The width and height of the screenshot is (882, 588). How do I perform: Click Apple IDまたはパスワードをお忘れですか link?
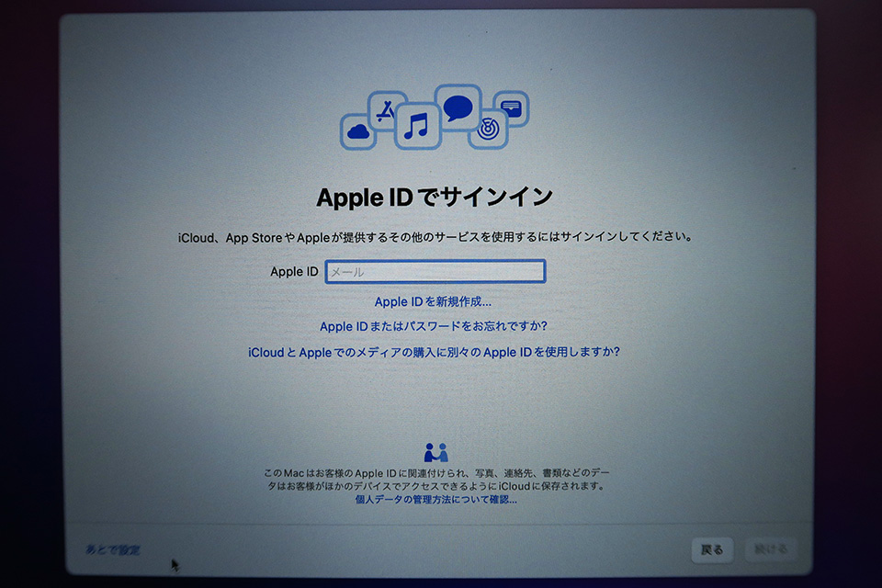(433, 326)
